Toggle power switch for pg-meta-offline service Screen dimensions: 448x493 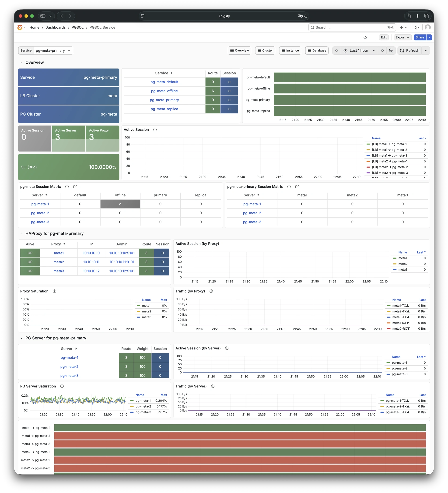[229, 91]
